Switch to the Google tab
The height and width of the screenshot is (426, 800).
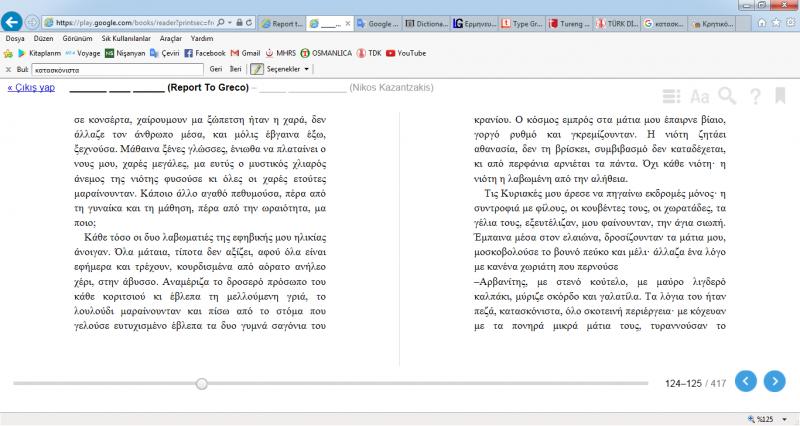378,23
